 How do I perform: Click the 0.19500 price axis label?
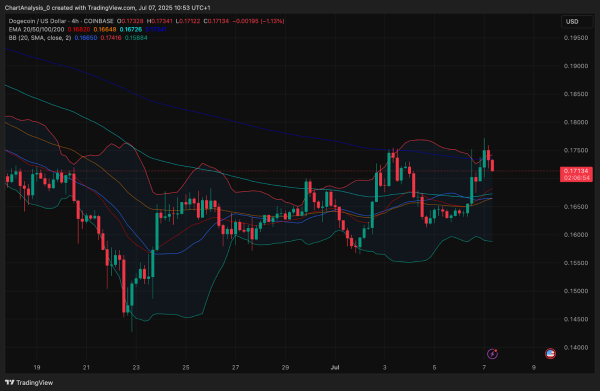coord(576,38)
